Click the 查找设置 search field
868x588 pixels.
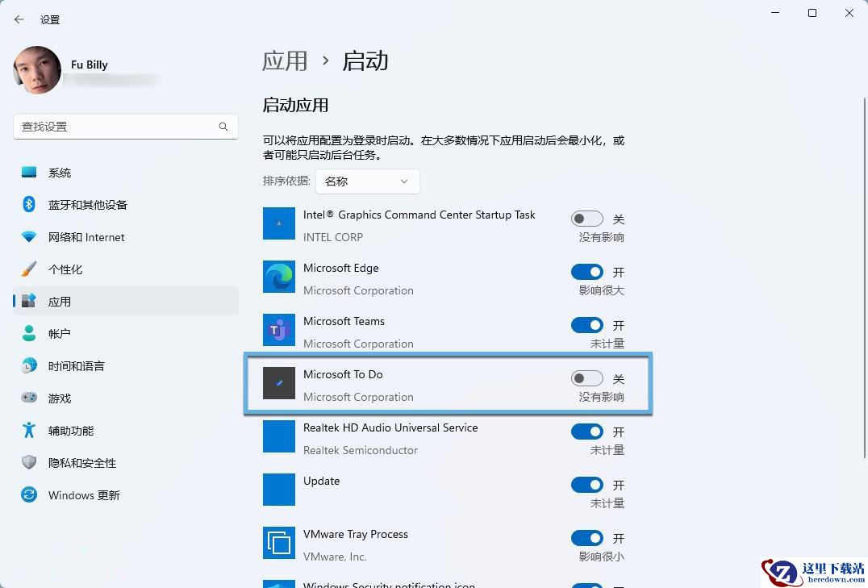click(x=126, y=127)
